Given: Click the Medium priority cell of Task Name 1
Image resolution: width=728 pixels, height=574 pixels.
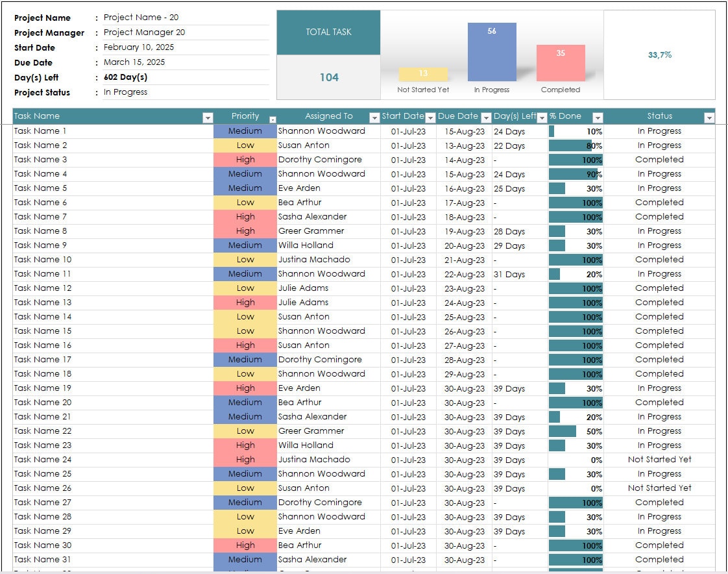Looking at the screenshot, I should click(x=245, y=131).
